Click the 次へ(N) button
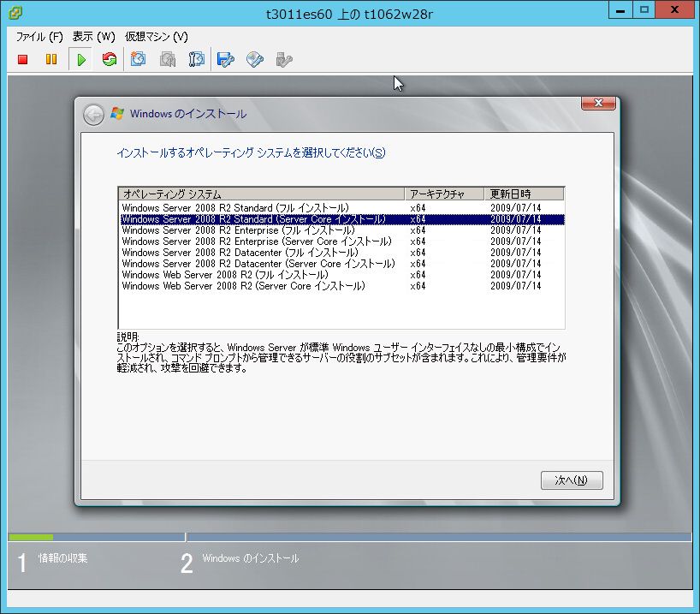Image resolution: width=700 pixels, height=614 pixels. point(572,480)
